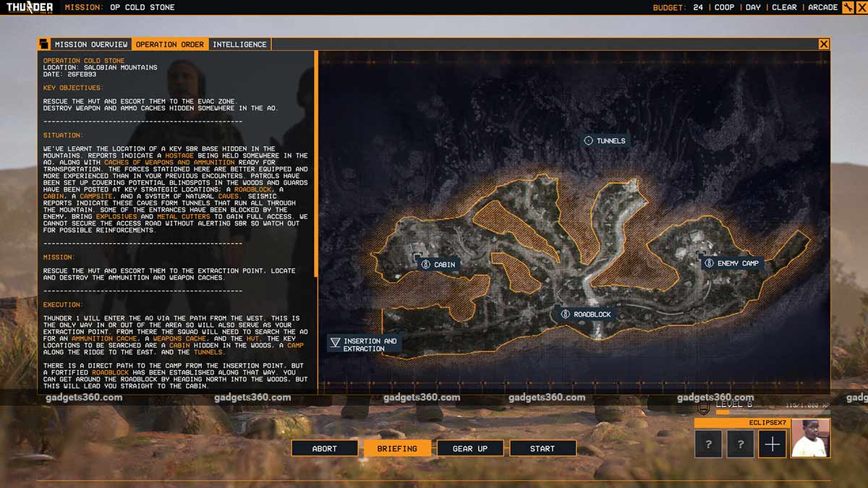Click the 'OPERATION COLD STONE' title text
The width and height of the screenshot is (868, 488).
point(84,61)
